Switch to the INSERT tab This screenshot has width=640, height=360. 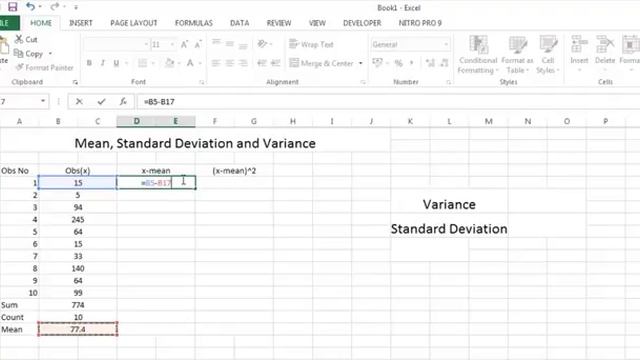coord(81,23)
